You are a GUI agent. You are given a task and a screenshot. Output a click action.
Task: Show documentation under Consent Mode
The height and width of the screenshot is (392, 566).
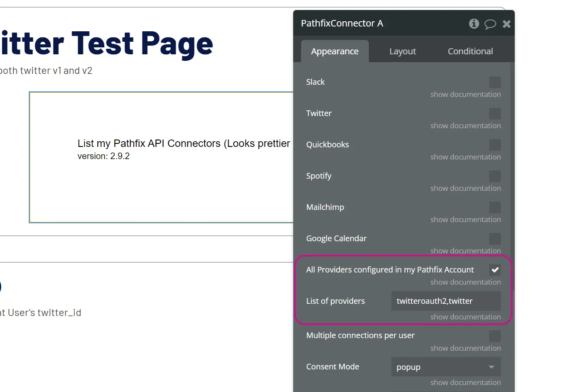coord(466,382)
